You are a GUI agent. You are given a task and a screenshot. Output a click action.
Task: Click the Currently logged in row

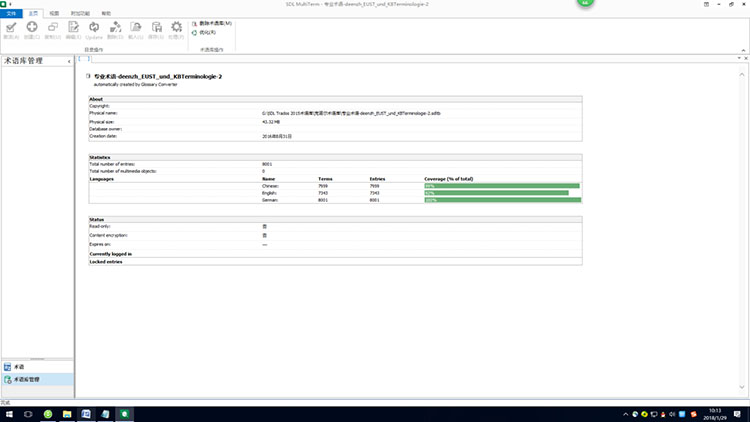pyautogui.click(x=335, y=254)
